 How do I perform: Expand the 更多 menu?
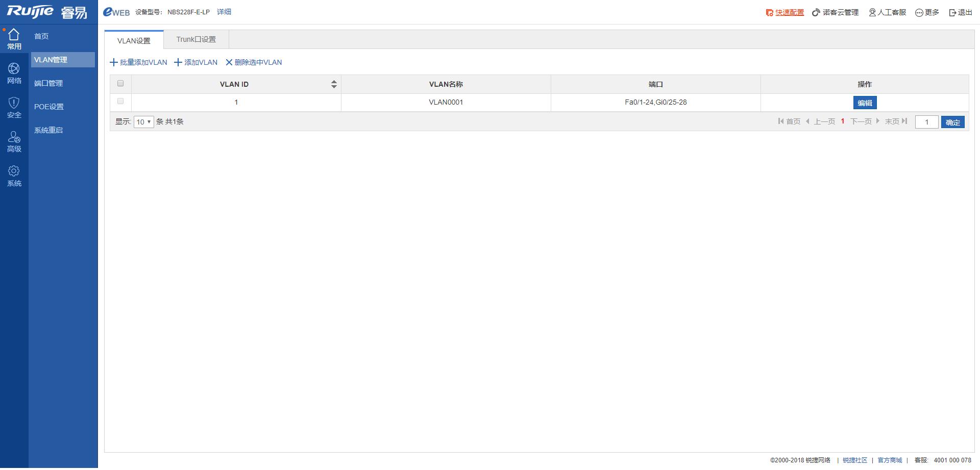coord(926,13)
